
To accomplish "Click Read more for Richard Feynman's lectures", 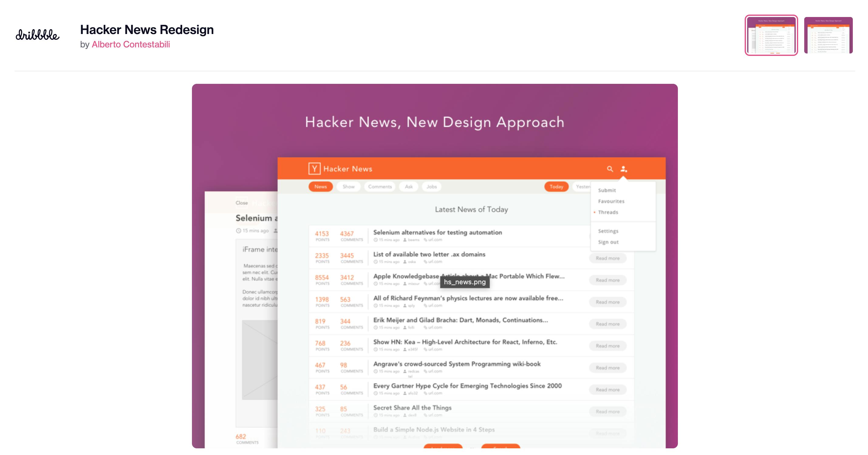I will click(x=607, y=302).
